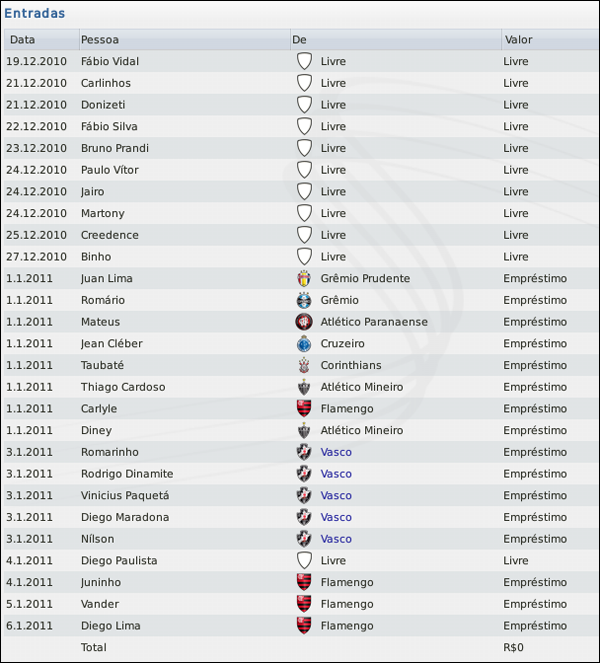Select the Atlético Paranaense club badge
Image resolution: width=600 pixels, height=663 pixels.
tap(304, 322)
